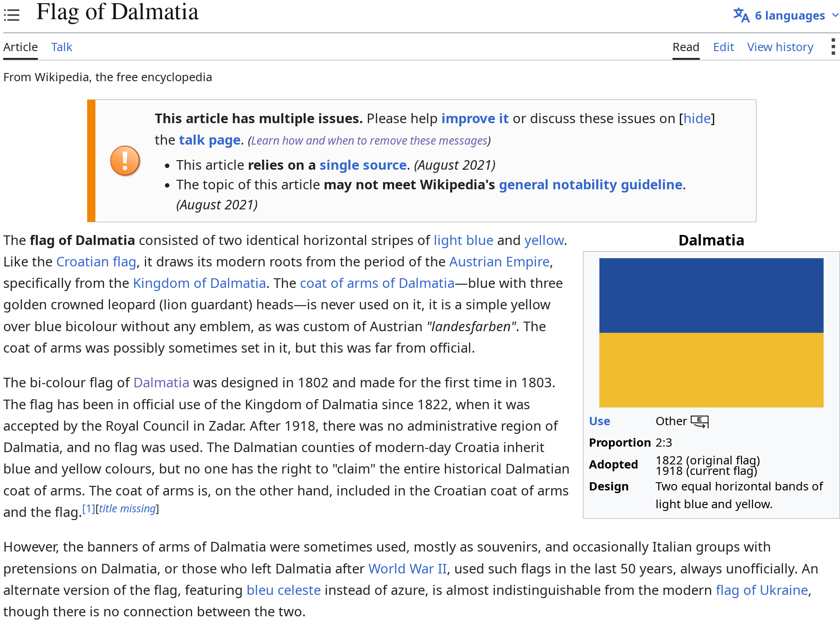Visit the 'Austrian Empire' link

[499, 262]
